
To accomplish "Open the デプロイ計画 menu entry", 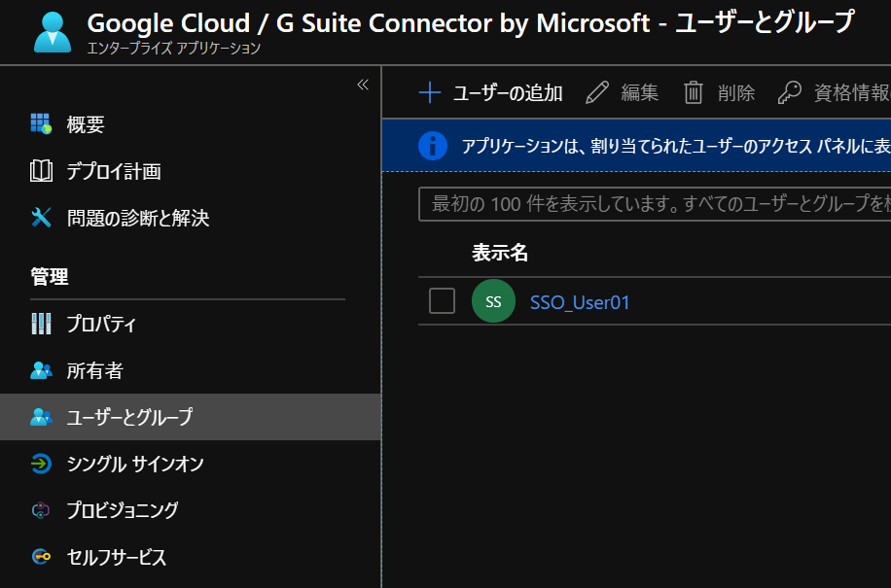I will 113,171.
